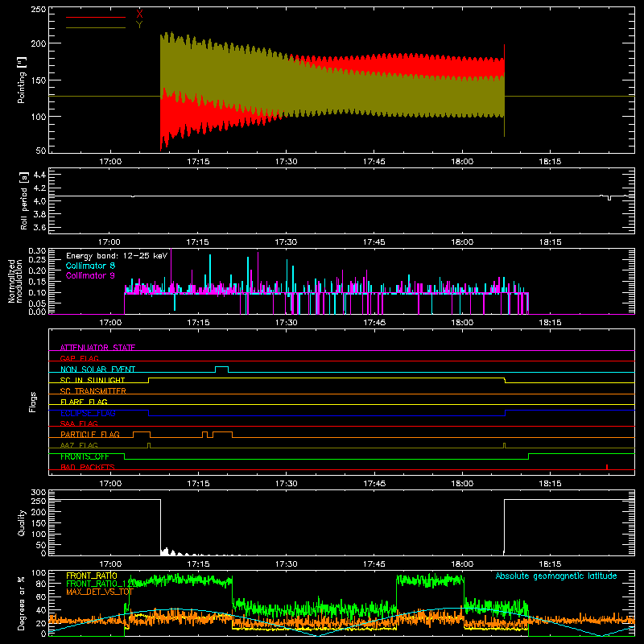644x644 pixels.
Task: Select the 'Collimator 9' legend entry
Action: tap(90, 275)
